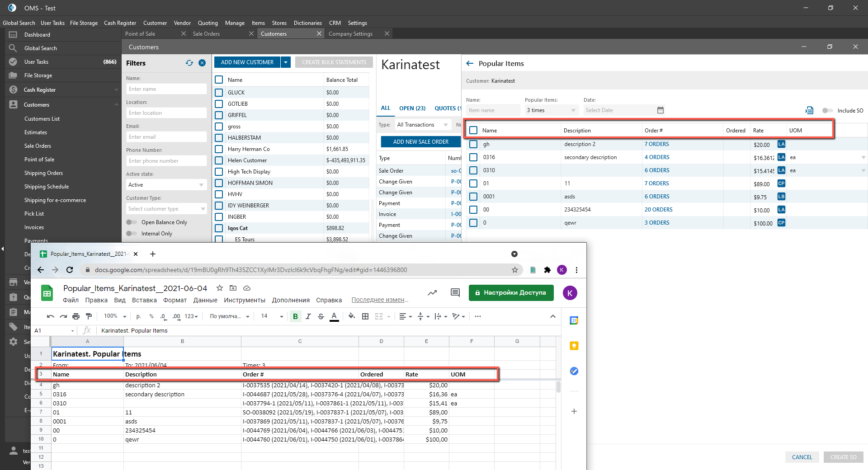Expand the Popular Items times dropdown

[551, 110]
